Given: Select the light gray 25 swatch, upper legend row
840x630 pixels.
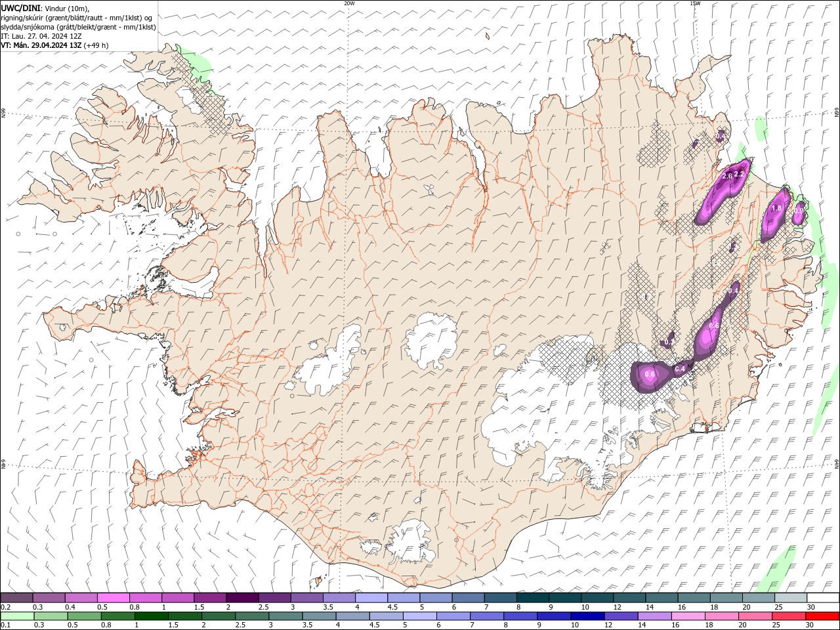Looking at the screenshot, I should click(791, 598).
